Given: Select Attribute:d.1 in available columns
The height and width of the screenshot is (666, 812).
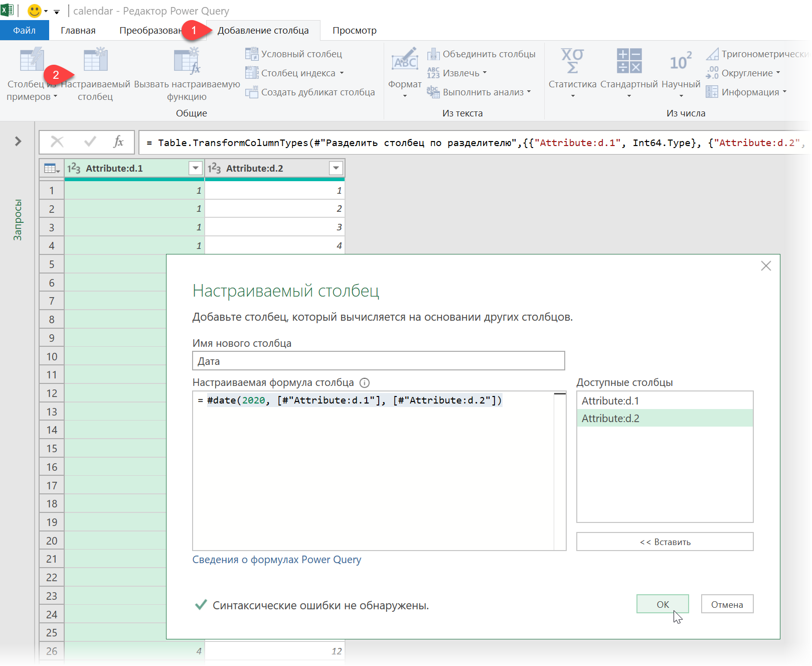Looking at the screenshot, I should (x=665, y=401).
